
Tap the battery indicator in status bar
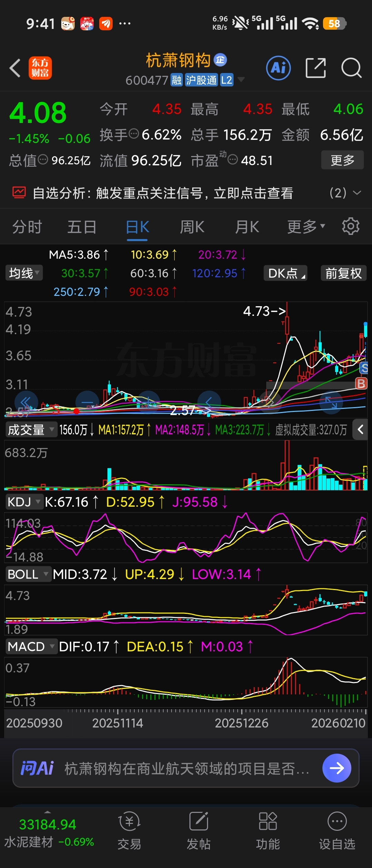335,23
